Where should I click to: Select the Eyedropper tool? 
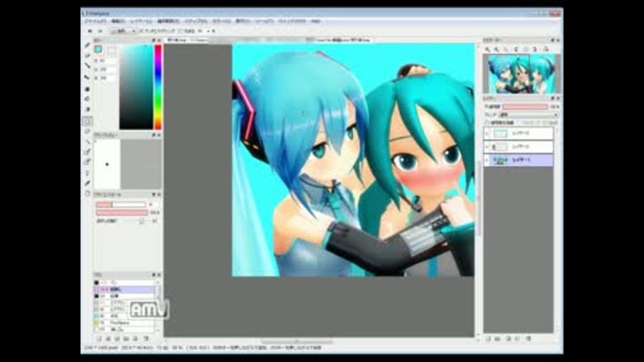[87, 183]
